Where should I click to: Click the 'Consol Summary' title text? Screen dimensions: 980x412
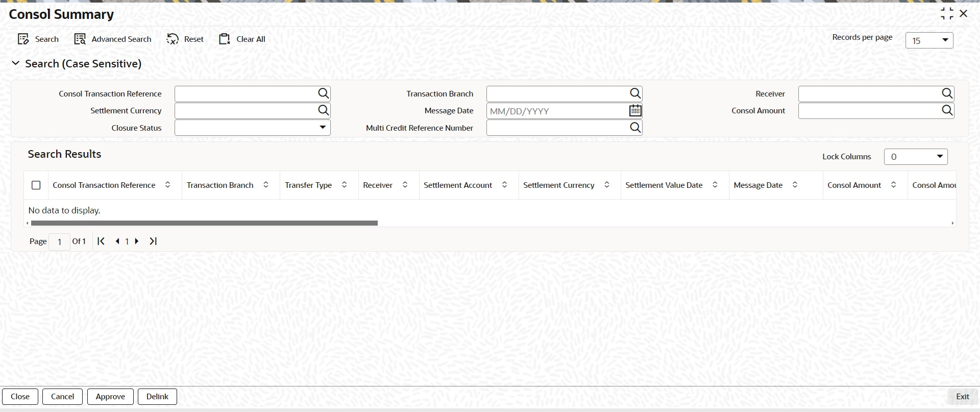pos(61,14)
